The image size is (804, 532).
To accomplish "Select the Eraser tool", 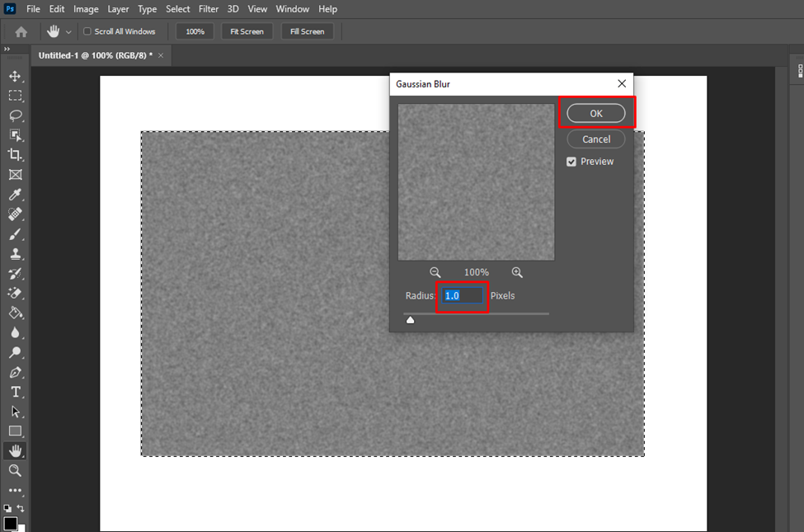I will (15, 293).
